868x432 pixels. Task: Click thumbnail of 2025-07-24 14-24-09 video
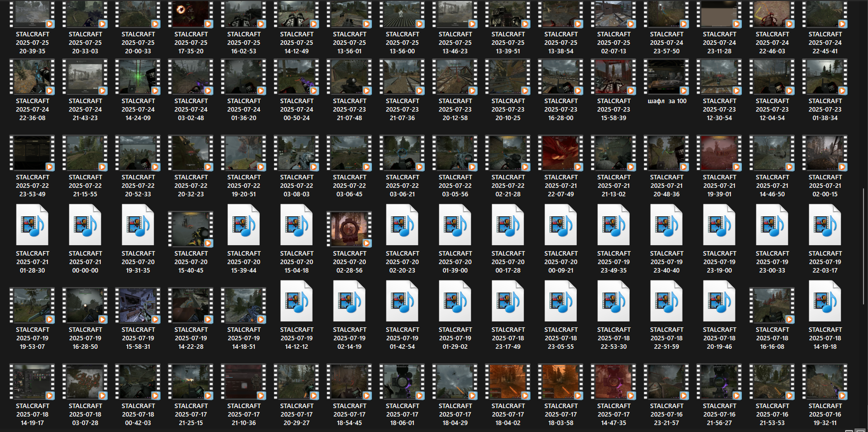[x=138, y=77]
